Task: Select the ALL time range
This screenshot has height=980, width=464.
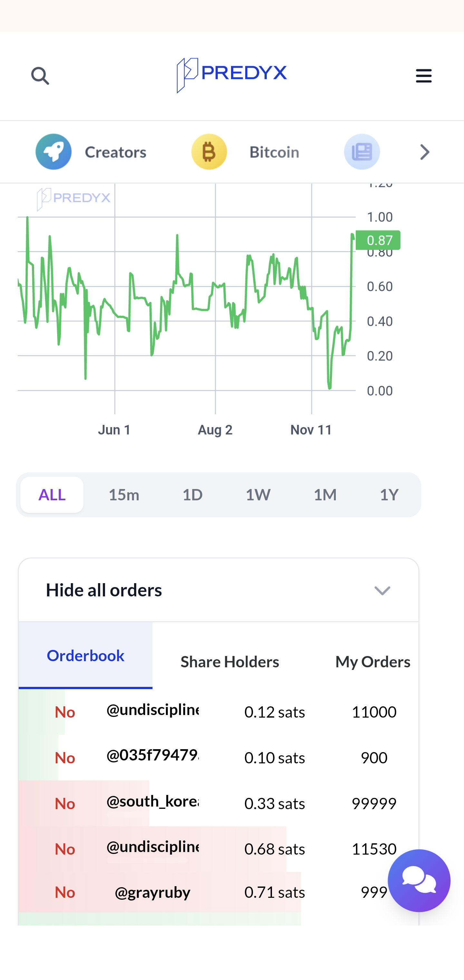Action: coord(52,495)
